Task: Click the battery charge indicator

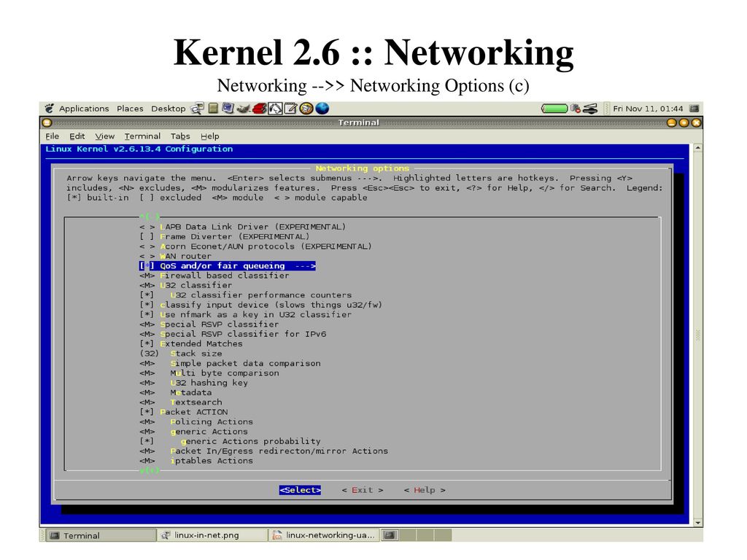Action: [554, 109]
